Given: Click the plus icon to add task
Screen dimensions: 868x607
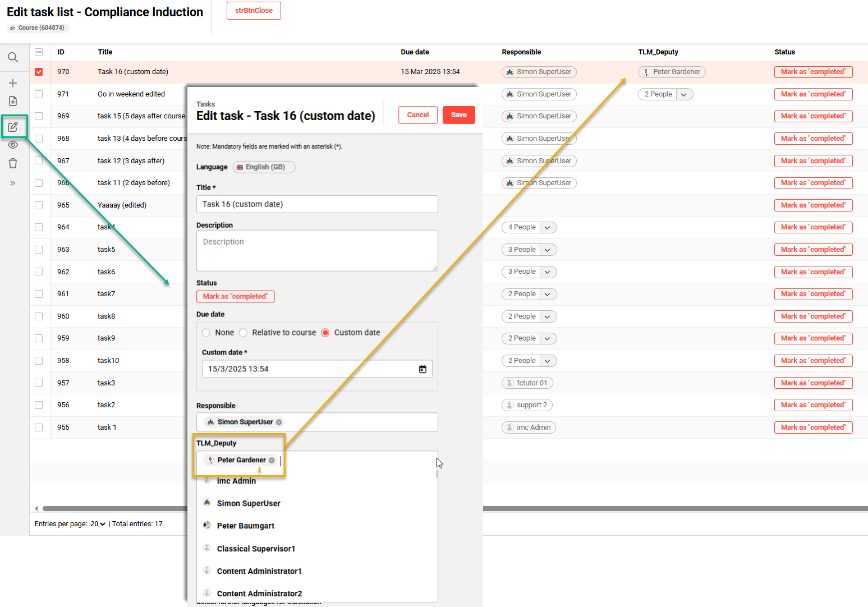Looking at the screenshot, I should (x=13, y=83).
